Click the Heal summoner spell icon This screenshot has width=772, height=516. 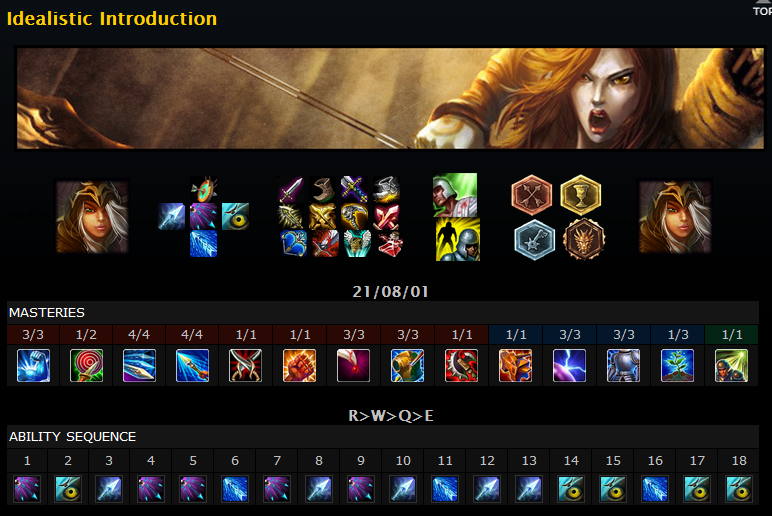(455, 195)
